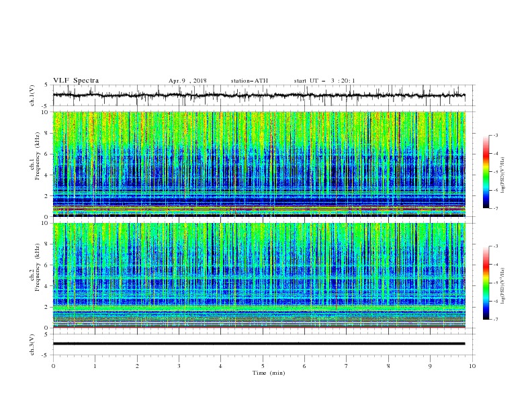Click the ch.1(V) axis label
Image resolution: width=532 pixels, height=411 pixels.
[32, 95]
